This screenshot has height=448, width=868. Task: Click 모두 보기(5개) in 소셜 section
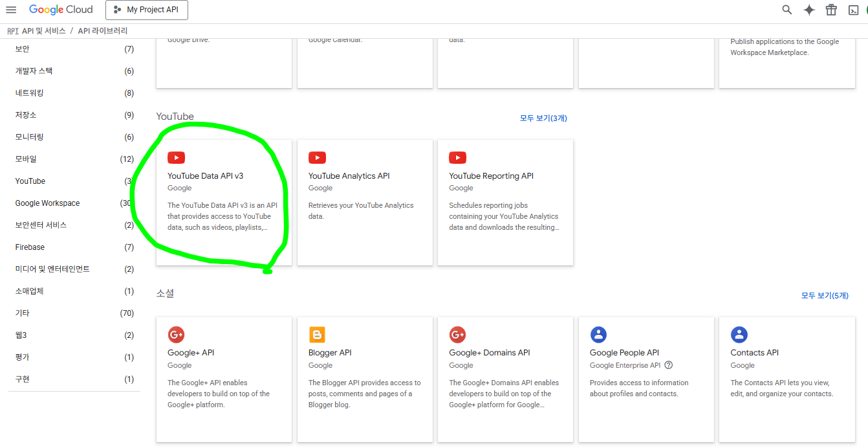tap(825, 295)
